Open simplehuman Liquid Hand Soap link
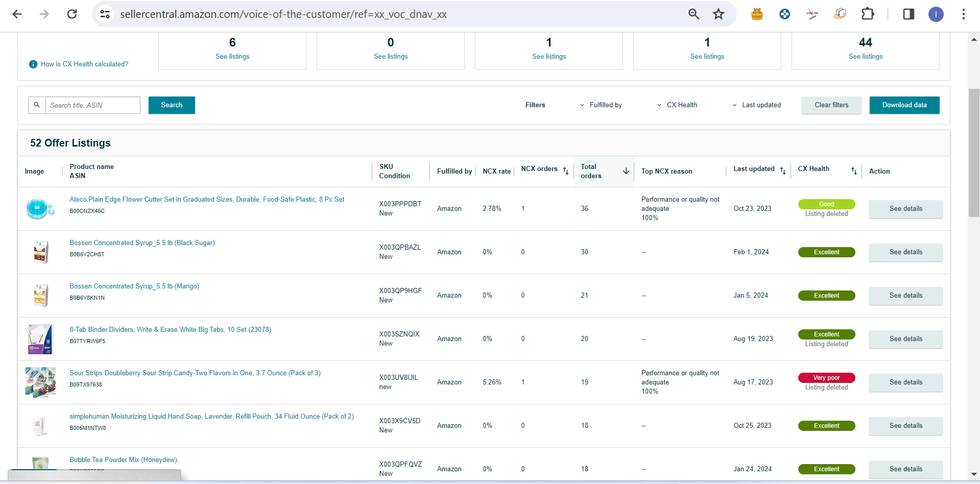The width and height of the screenshot is (980, 484). pos(211,417)
